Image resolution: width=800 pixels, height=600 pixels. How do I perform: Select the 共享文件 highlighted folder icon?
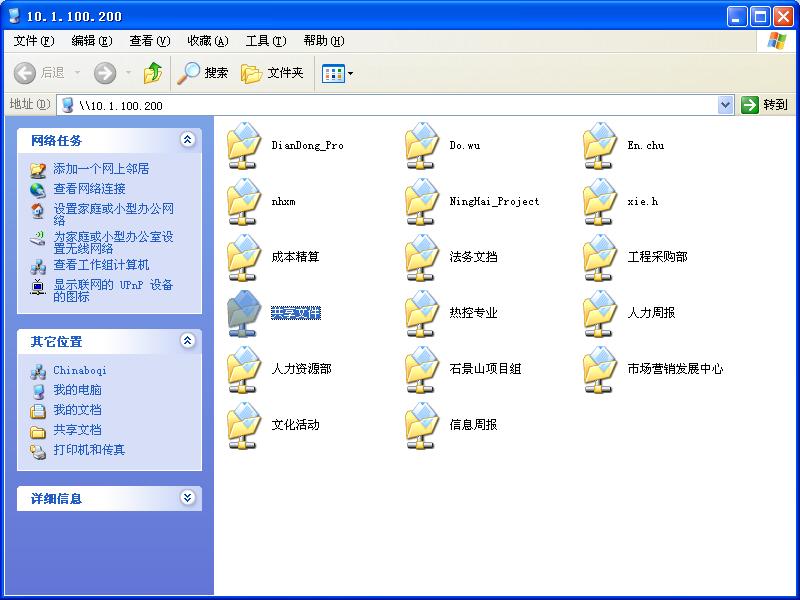point(243,314)
